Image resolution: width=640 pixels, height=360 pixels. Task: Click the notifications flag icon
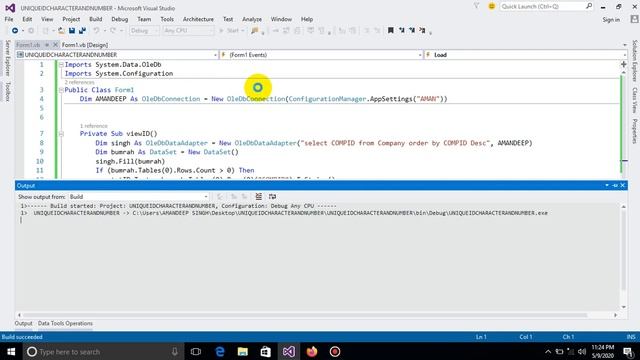(476, 6)
